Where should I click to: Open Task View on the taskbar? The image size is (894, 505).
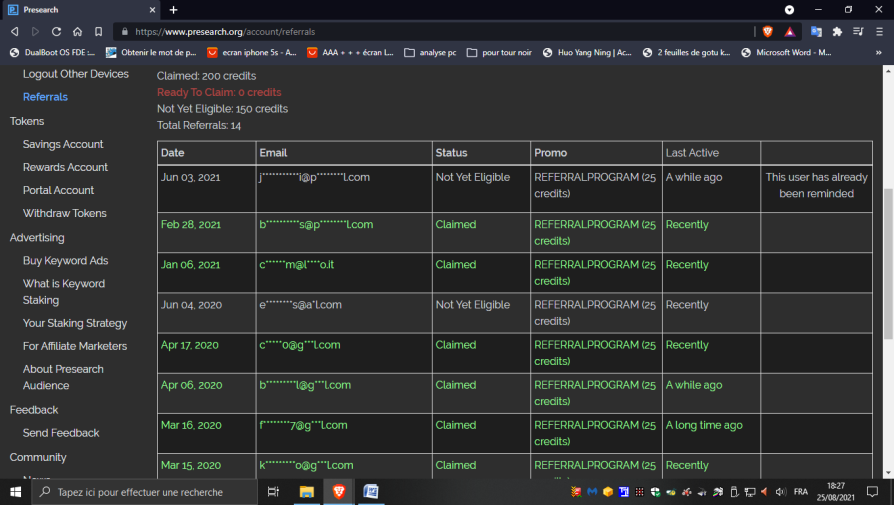(x=273, y=492)
